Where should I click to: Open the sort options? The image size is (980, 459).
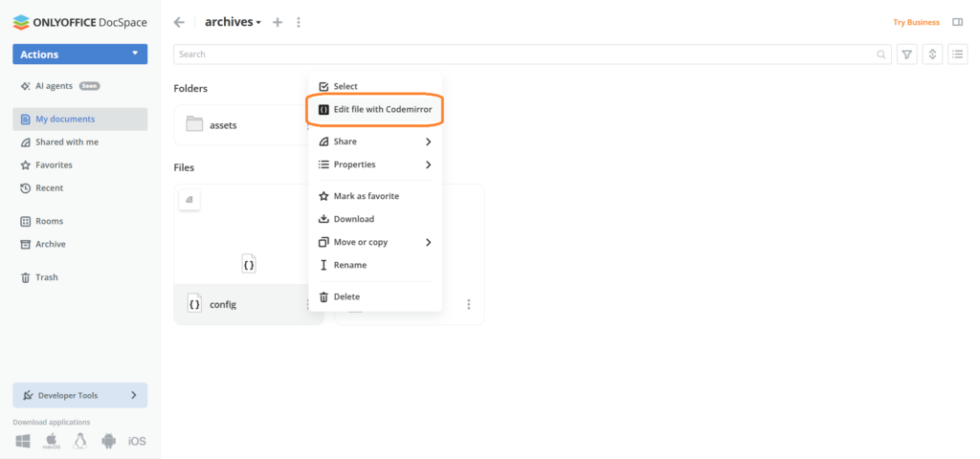coord(932,55)
